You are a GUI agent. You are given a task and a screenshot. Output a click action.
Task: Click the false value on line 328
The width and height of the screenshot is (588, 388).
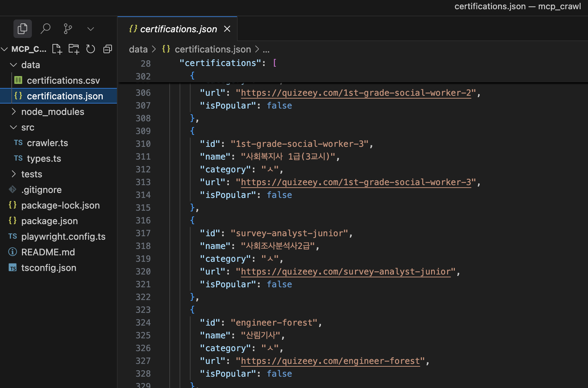coord(279,374)
